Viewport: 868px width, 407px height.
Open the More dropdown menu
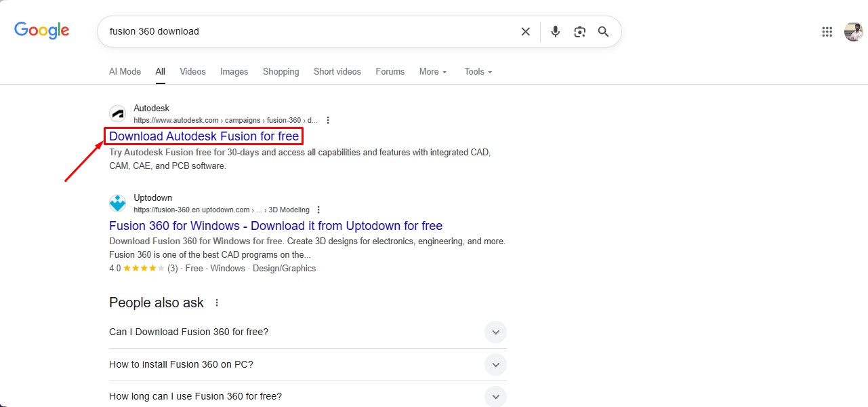433,72
